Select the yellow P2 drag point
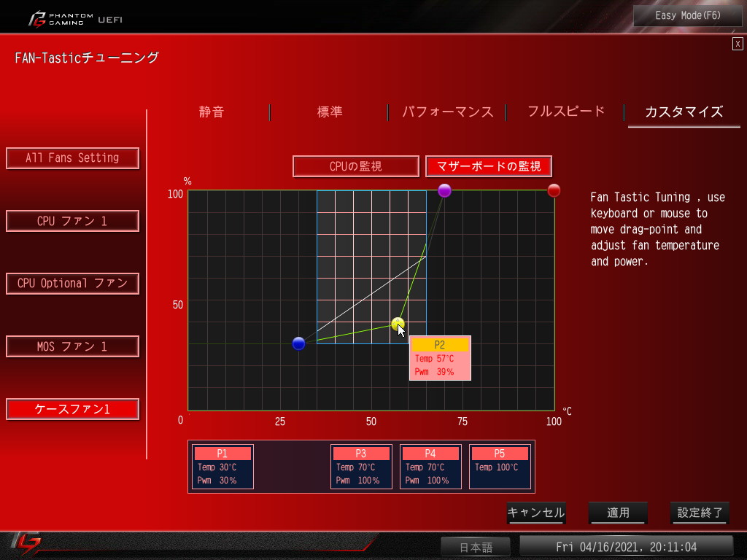Viewport: 747px width, 560px height. 398,324
